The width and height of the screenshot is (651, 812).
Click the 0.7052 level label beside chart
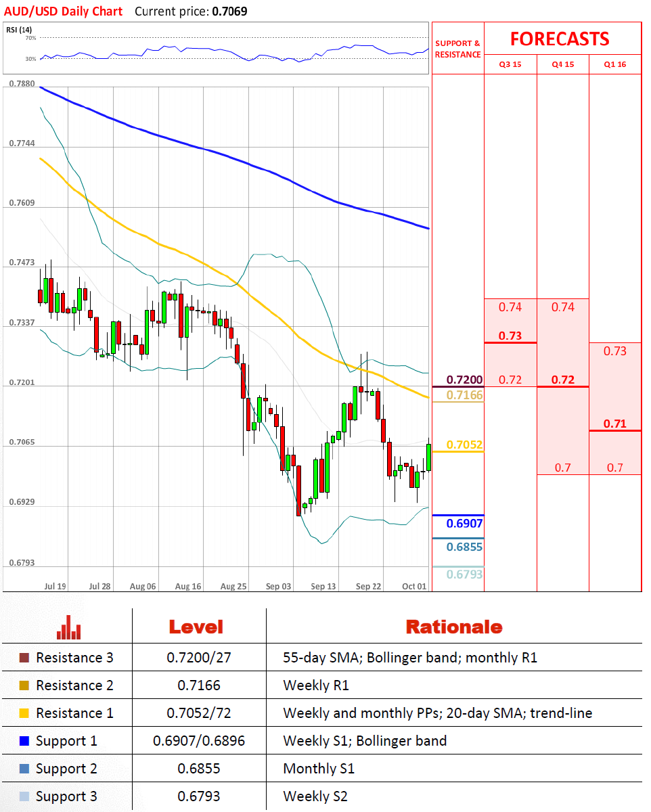[x=464, y=445]
